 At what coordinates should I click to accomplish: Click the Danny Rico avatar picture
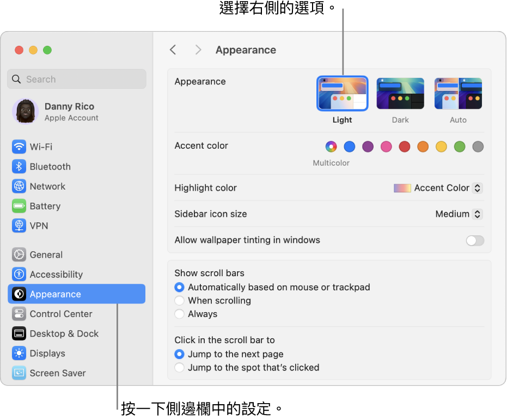click(26, 112)
